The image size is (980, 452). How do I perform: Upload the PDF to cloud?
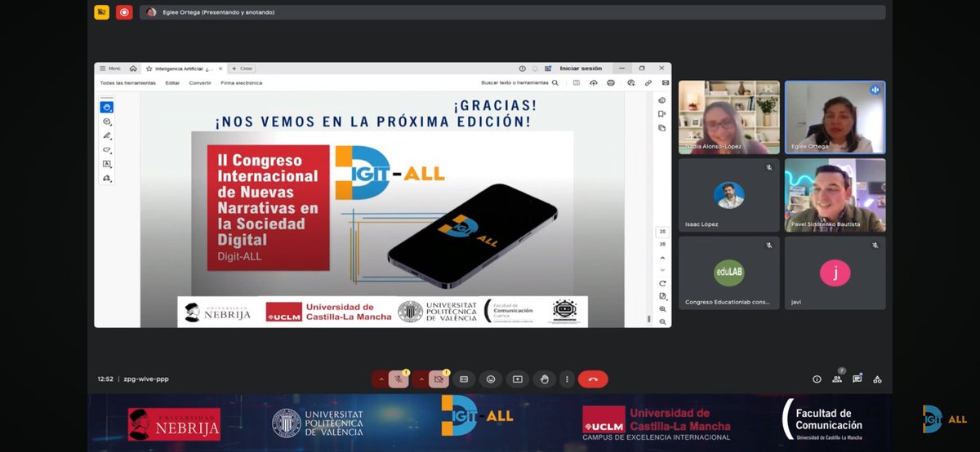pyautogui.click(x=594, y=82)
